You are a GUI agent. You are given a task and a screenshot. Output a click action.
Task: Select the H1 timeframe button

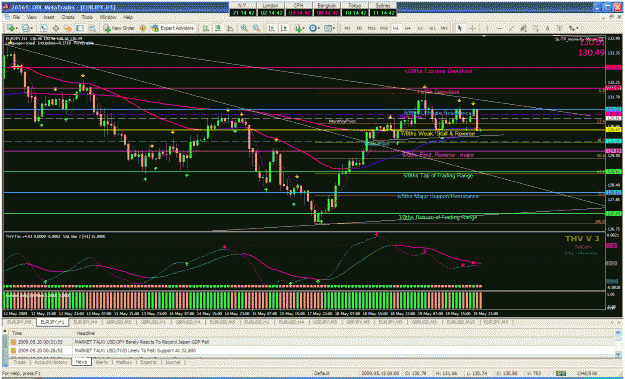click(x=396, y=28)
